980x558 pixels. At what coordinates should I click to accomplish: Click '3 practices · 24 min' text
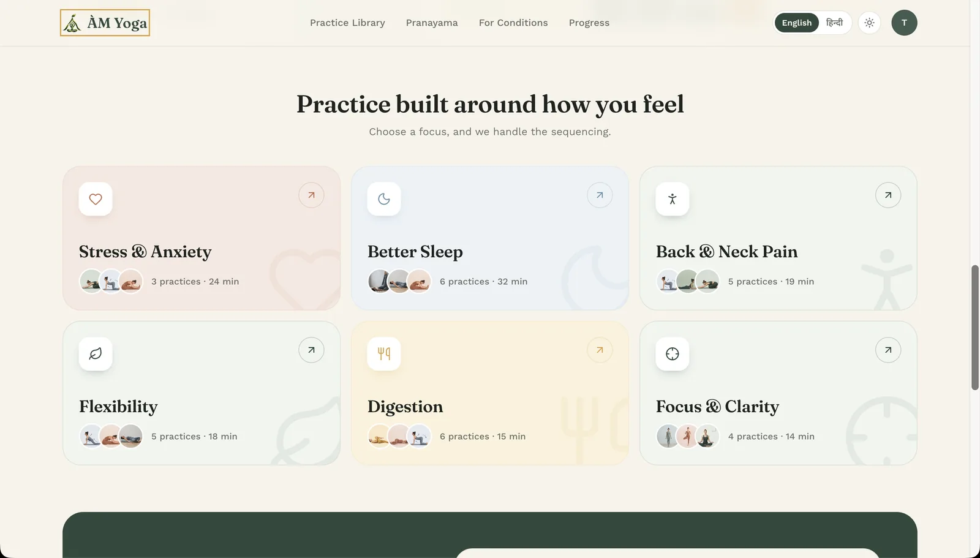(195, 282)
